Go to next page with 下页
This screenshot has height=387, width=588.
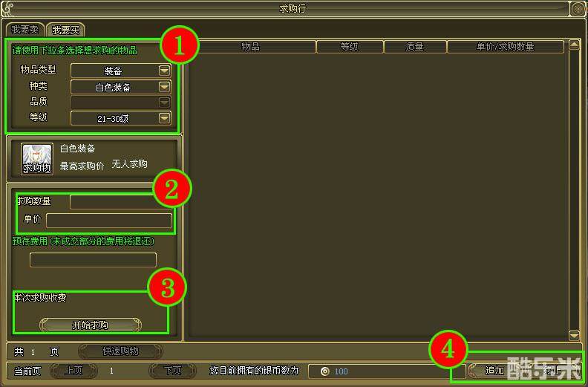click(172, 371)
